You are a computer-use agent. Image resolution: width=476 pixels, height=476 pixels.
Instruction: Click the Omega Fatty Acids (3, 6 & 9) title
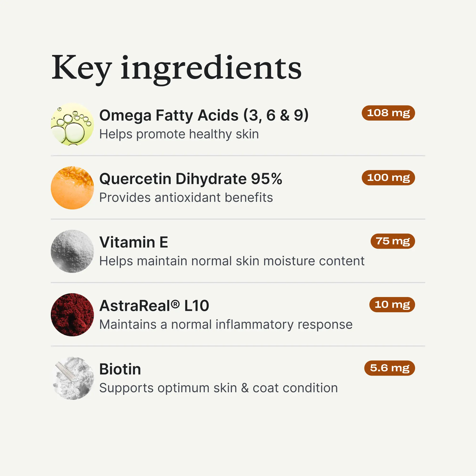point(204,115)
